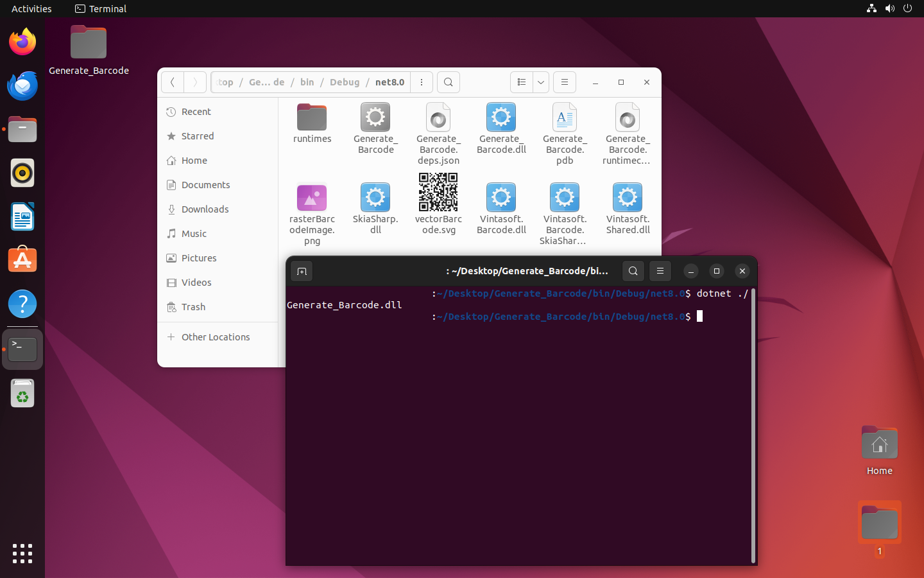
Task: Click the search icon in Files toolbar
Action: pos(449,82)
